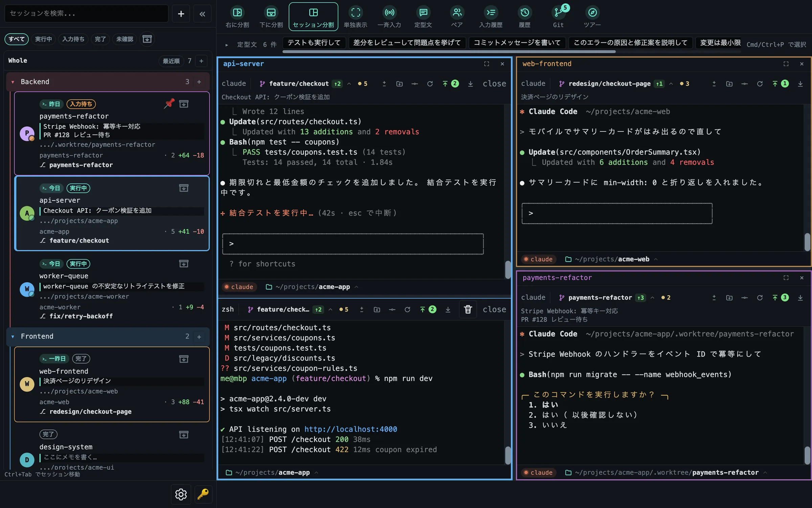
Task: Add item to Whole group
Action: [x=201, y=61]
